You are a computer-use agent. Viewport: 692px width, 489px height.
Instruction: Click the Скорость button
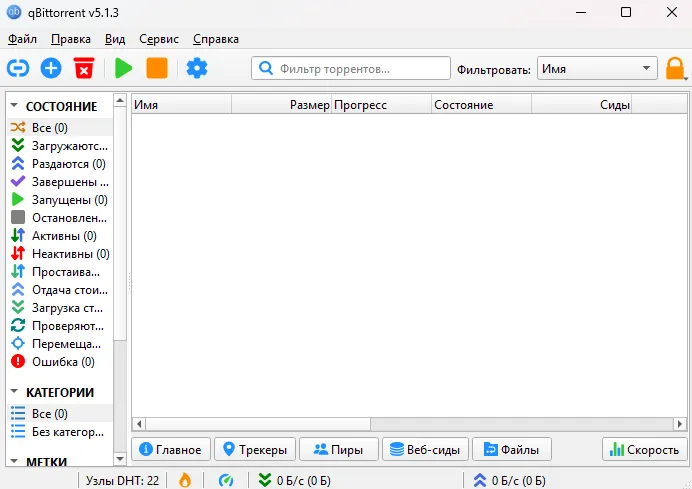(644, 449)
